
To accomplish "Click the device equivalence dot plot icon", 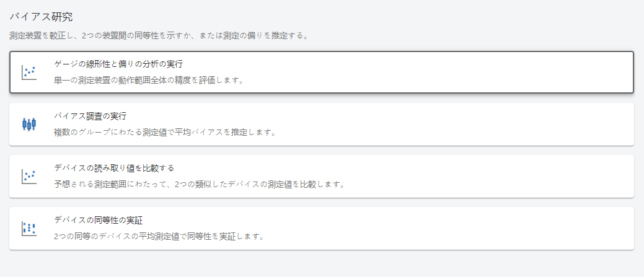I will tap(29, 228).
